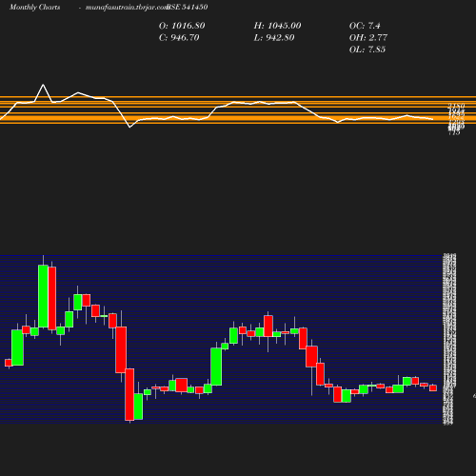Select the close value "C: 946.70"

[179, 38]
